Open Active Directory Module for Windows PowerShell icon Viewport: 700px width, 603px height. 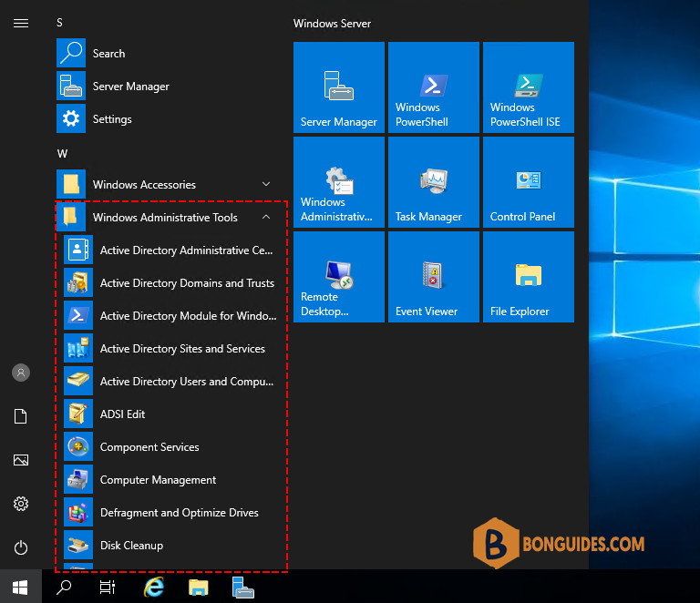(x=78, y=315)
